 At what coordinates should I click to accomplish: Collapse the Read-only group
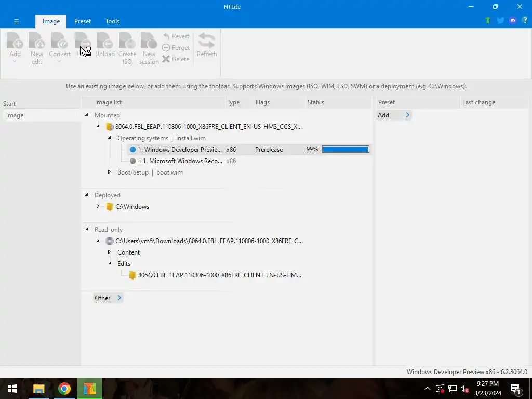(87, 229)
